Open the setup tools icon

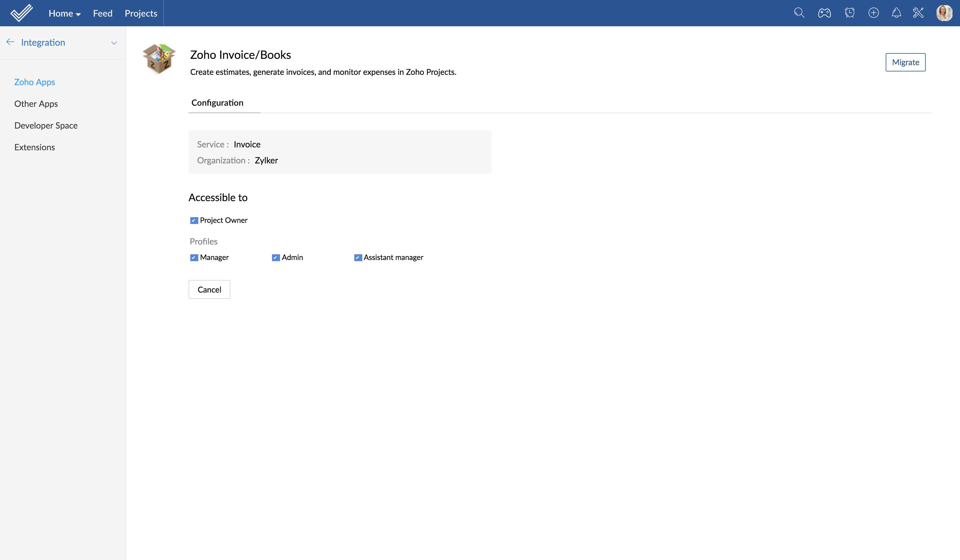(919, 13)
